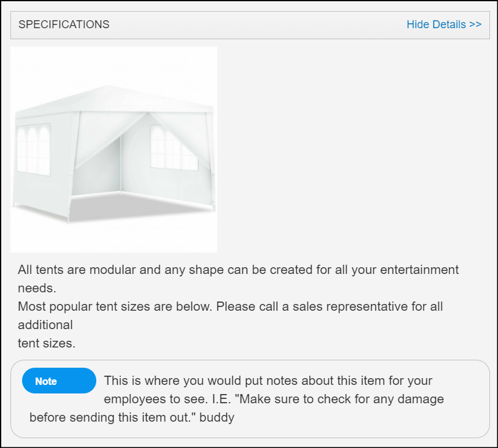This screenshot has width=498, height=448.
Task: Click the note's first line about employees
Action: (268, 381)
